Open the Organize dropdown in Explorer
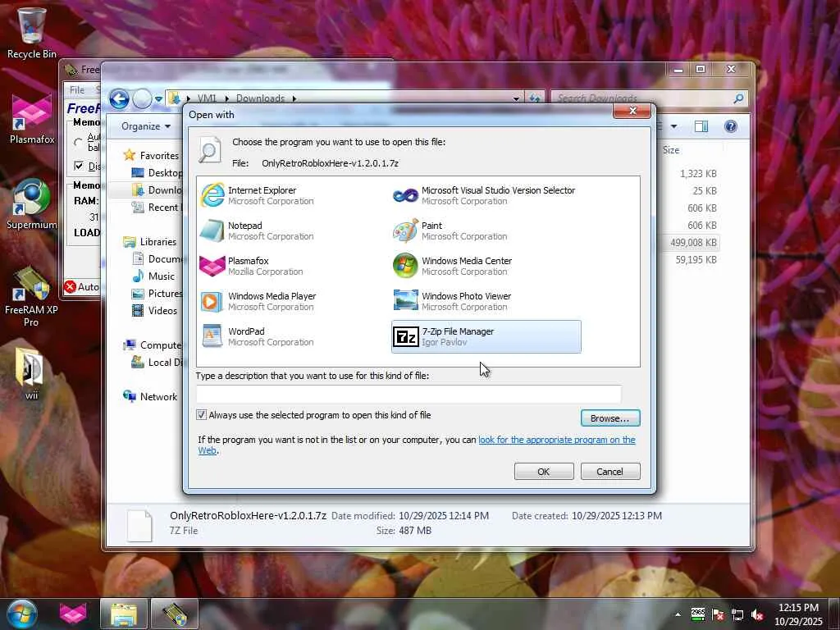 coord(146,126)
